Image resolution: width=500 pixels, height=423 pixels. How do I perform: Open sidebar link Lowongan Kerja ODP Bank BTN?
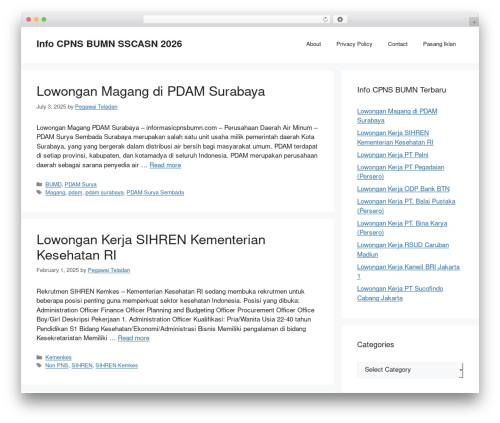403,189
